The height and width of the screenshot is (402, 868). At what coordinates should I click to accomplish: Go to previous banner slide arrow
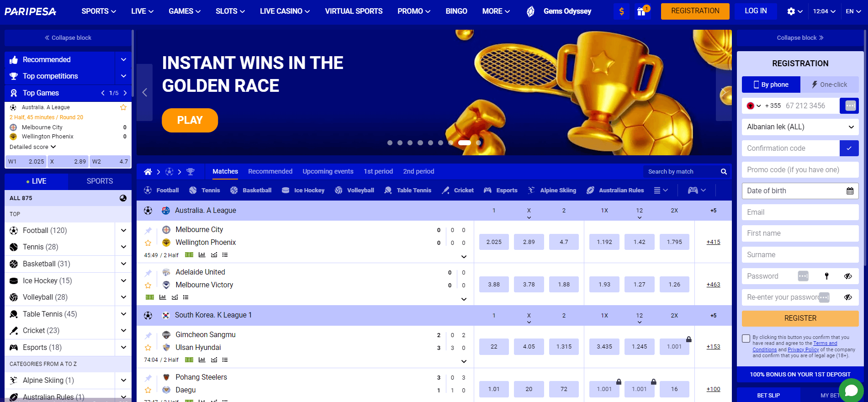144,93
